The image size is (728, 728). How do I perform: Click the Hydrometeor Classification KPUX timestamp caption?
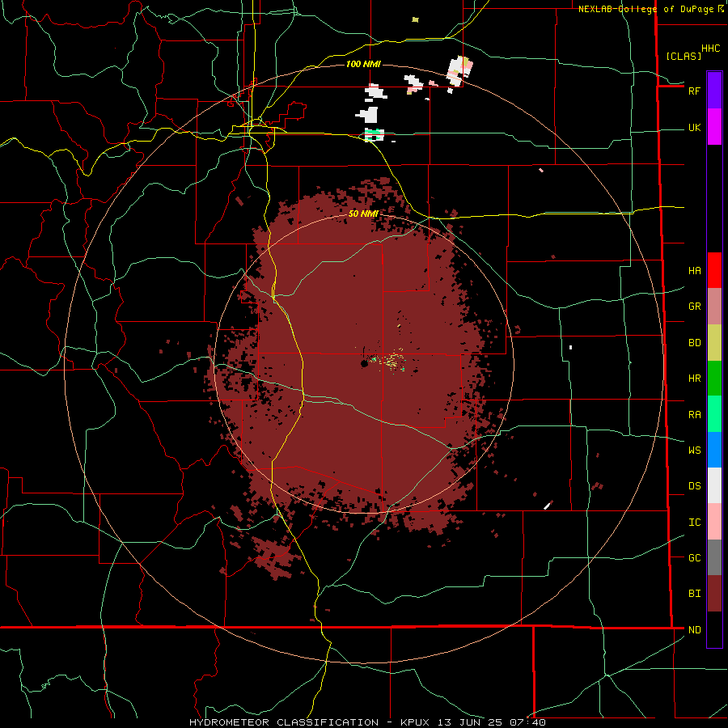[x=367, y=722]
